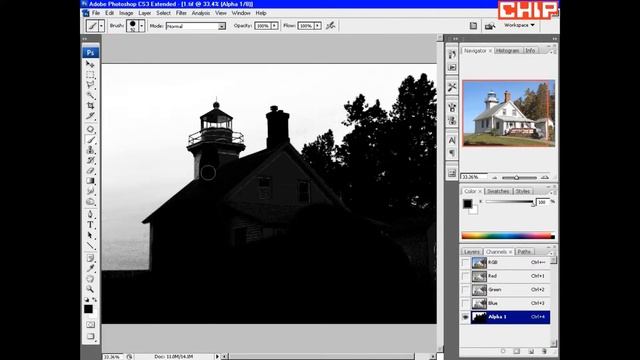This screenshot has width=640, height=360.
Task: Select the Magic Wand tool
Action: (90, 96)
